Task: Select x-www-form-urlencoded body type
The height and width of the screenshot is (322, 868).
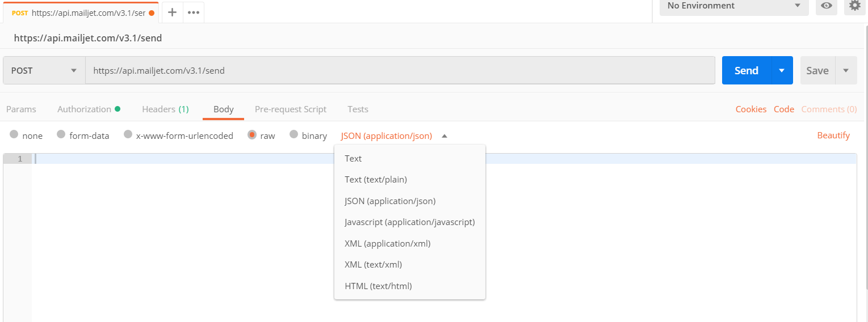Action: point(128,135)
